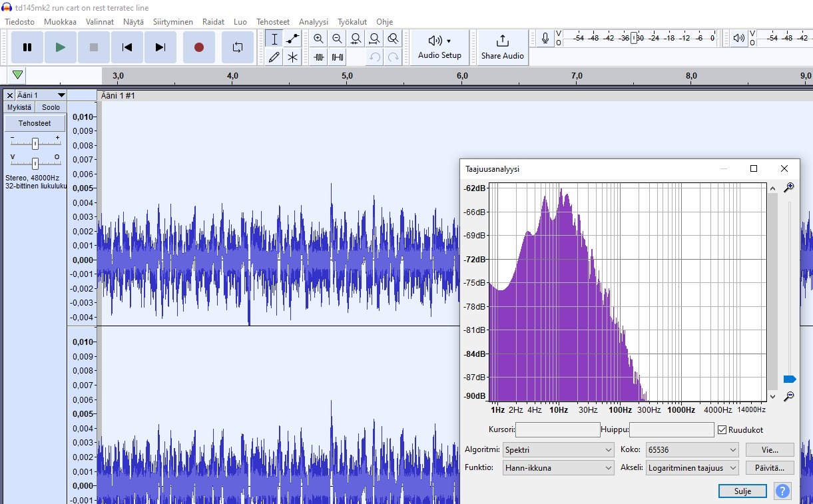Click the record meter microphone icon
Viewport: 813px width, 504px height.
click(x=545, y=39)
